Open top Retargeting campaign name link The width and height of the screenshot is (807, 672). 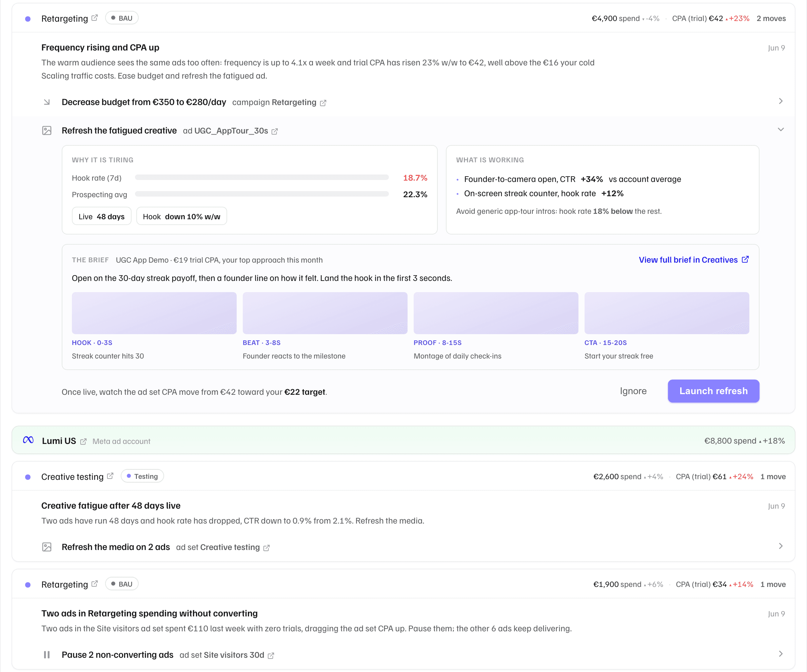(64, 18)
